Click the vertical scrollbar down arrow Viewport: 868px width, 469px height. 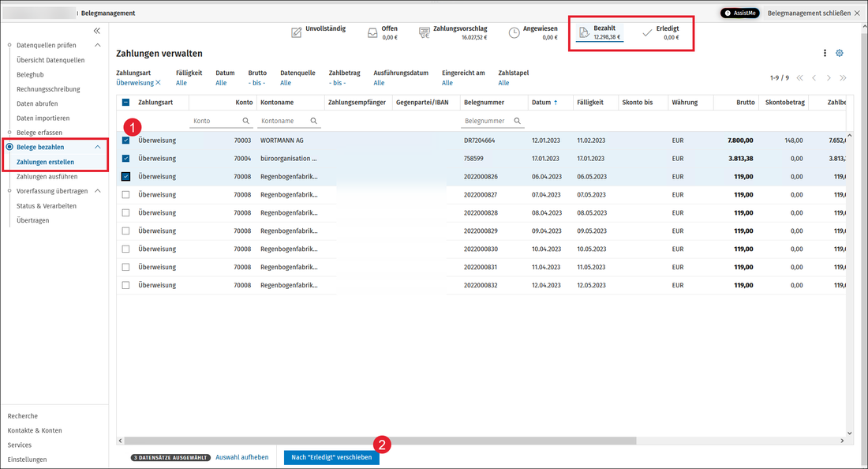850,433
